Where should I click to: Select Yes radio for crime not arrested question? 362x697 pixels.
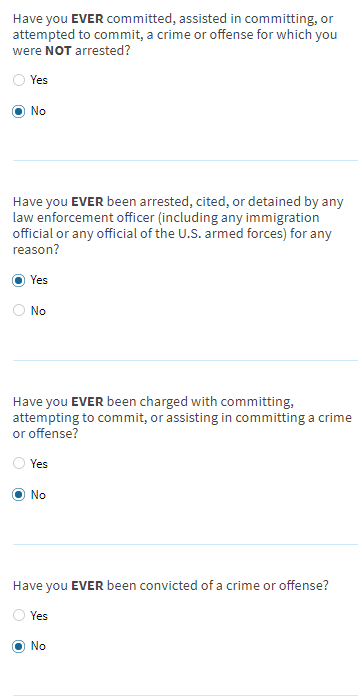click(19, 80)
